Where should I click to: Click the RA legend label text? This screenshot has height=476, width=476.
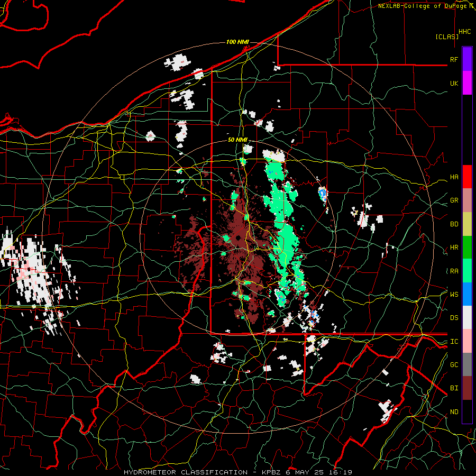pos(454,271)
